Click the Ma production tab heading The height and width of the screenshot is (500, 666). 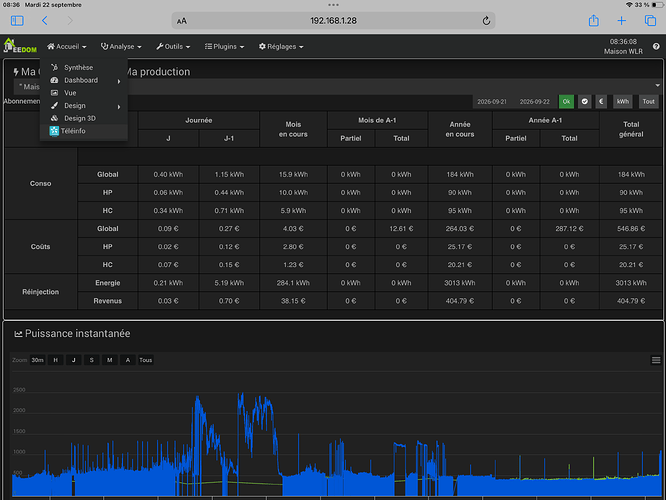(157, 72)
